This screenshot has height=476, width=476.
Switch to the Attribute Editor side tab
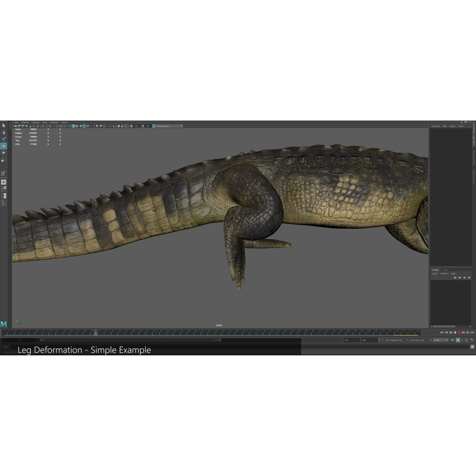click(x=474, y=176)
